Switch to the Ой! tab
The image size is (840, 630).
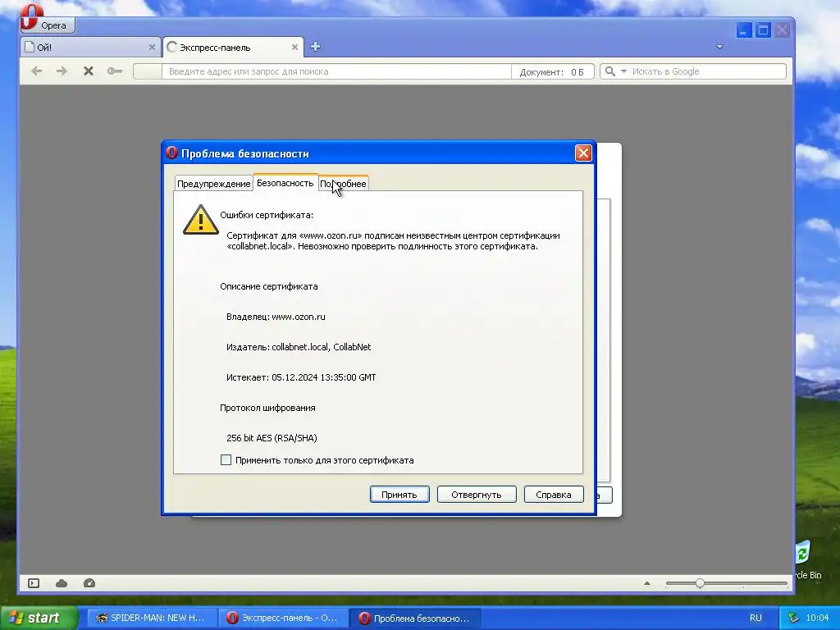[90, 47]
